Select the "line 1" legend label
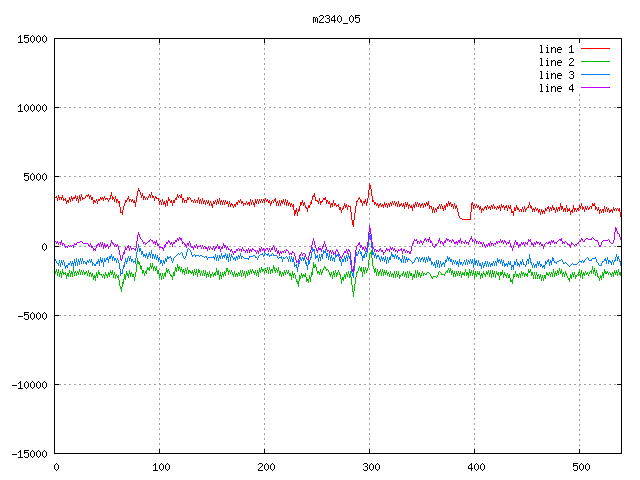This screenshot has width=640, height=480. coord(556,49)
